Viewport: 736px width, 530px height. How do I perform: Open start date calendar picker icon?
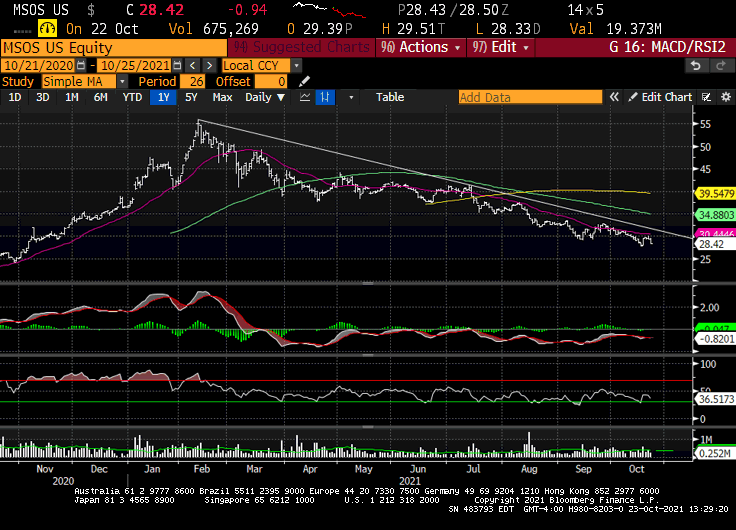[x=81, y=65]
